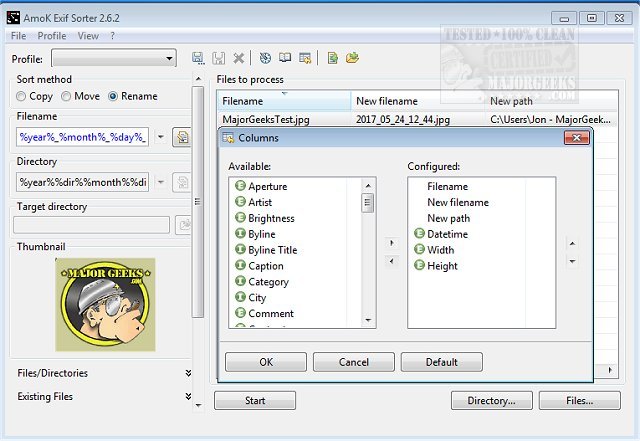Click the left panel vertical scrollbar
This screenshot has width=640, height=441.
pos(198,202)
